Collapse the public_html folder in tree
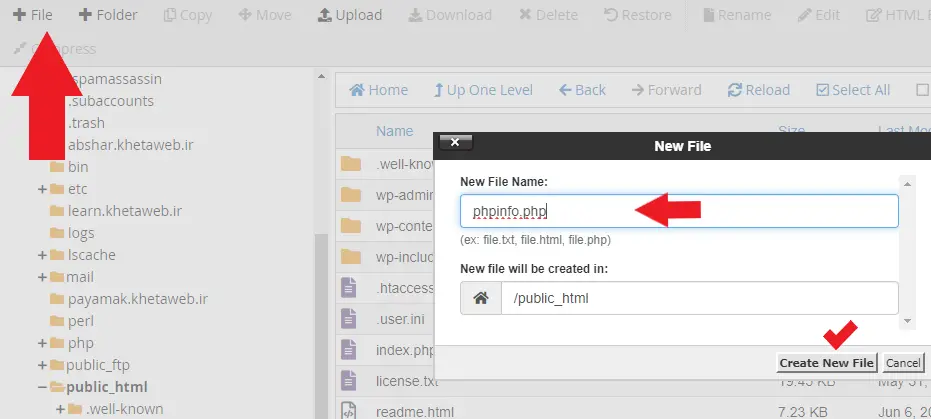 (x=42, y=387)
